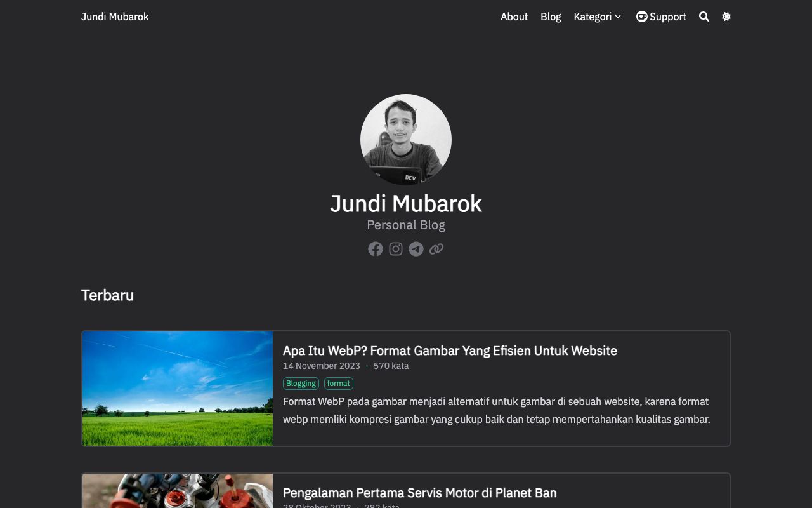Viewport: 812px width, 508px height.
Task: Open the WebP format article title
Action: pos(450,351)
